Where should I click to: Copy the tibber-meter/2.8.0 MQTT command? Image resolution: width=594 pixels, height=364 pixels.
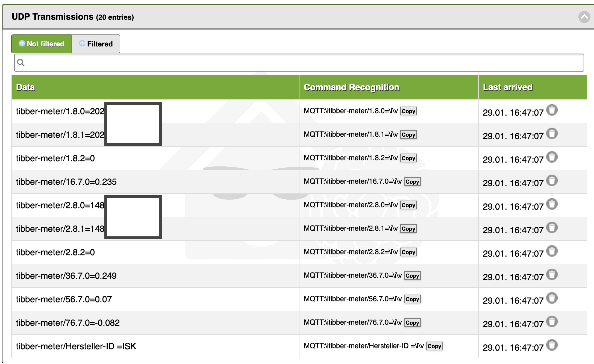tap(408, 205)
